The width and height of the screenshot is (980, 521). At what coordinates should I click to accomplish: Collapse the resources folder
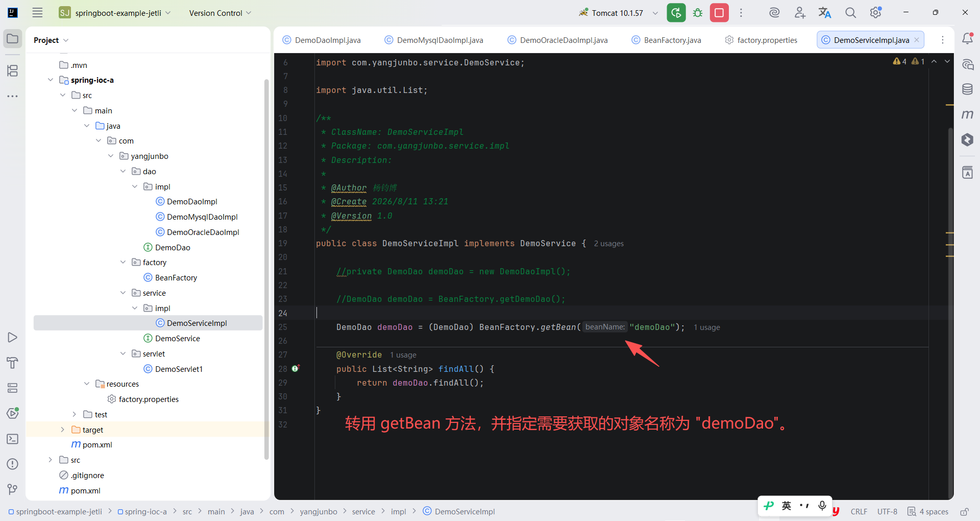[86, 384]
